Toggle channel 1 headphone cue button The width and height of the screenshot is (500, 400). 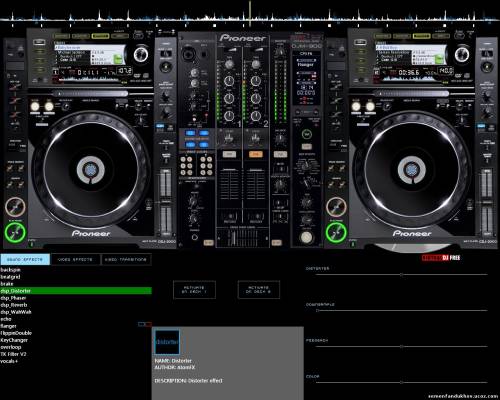229,154
